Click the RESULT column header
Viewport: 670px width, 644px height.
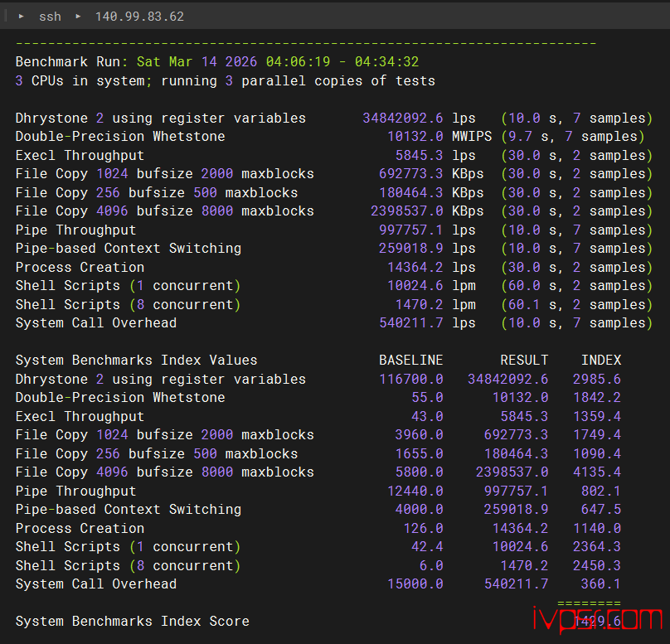point(523,361)
